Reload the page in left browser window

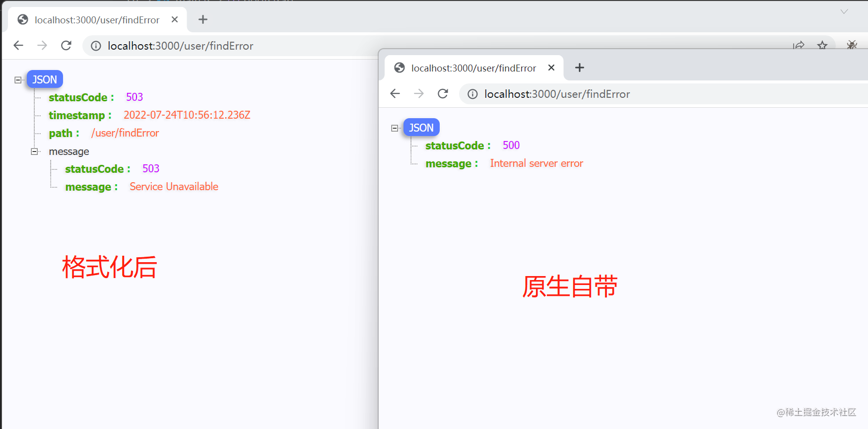click(x=66, y=46)
